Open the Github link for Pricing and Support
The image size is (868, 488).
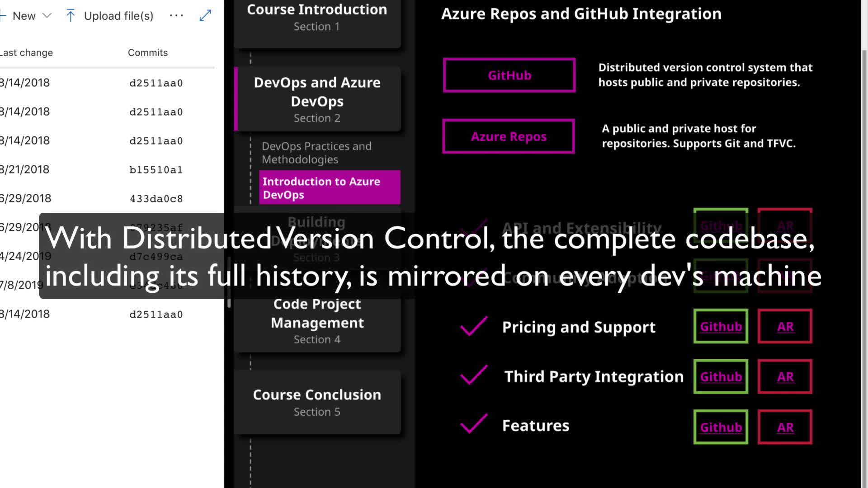point(721,326)
